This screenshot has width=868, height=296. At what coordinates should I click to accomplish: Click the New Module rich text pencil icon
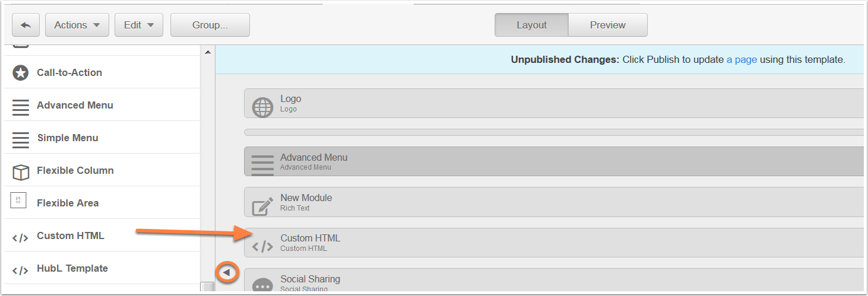pos(262,206)
